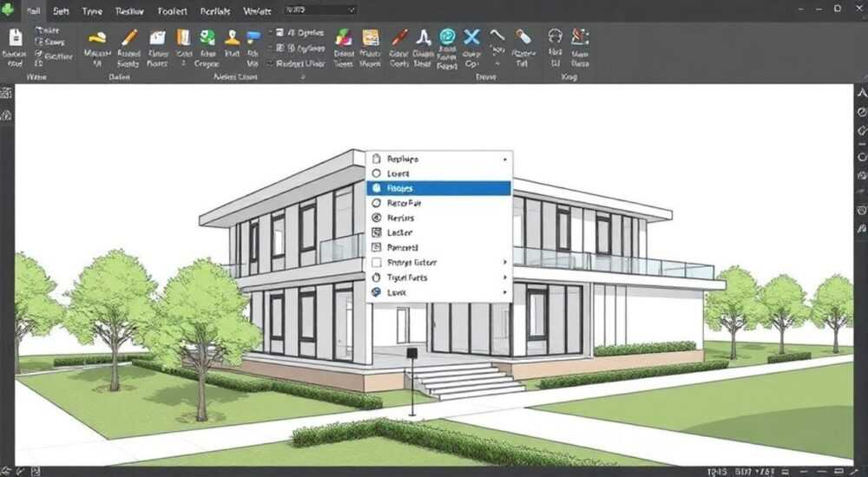This screenshot has height=477, width=868.
Task: Click the yellow person stamp ribbon icon
Action: 233,37
